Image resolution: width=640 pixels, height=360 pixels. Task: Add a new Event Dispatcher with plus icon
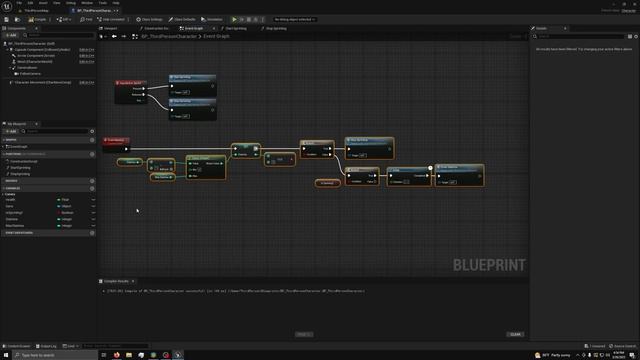[x=92, y=233]
